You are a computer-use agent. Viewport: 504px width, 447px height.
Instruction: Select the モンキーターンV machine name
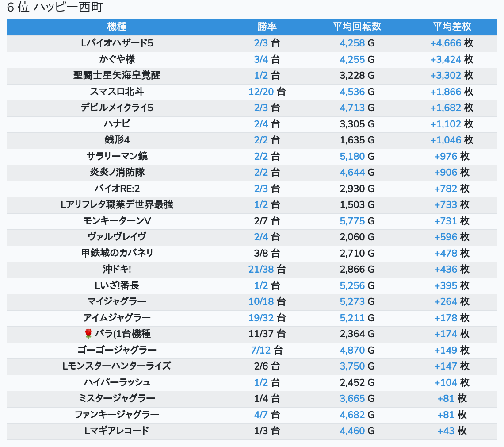117,221
